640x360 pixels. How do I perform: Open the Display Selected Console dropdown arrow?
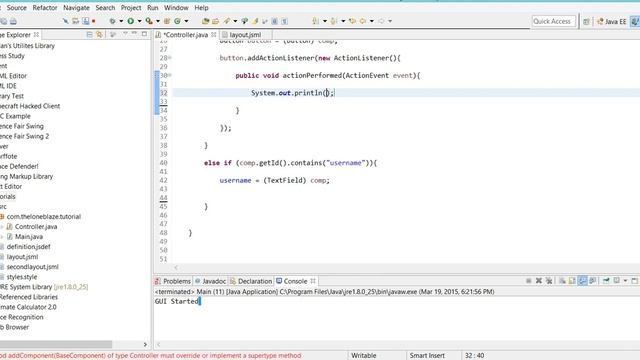(x=625, y=281)
